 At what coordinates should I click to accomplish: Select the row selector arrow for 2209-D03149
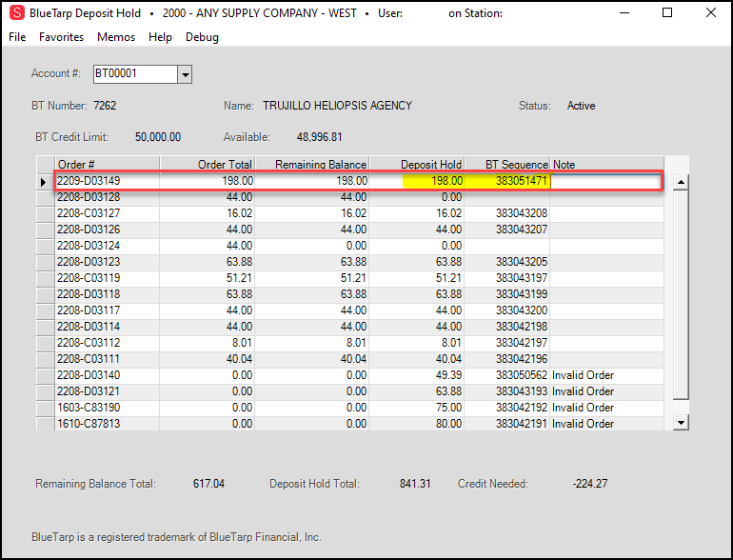click(45, 182)
